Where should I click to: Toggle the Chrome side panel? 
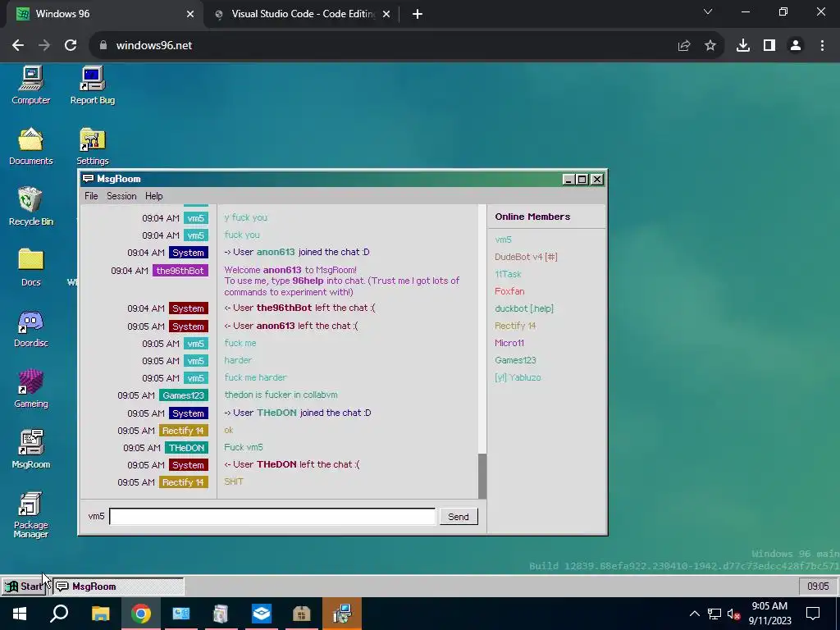[769, 46]
